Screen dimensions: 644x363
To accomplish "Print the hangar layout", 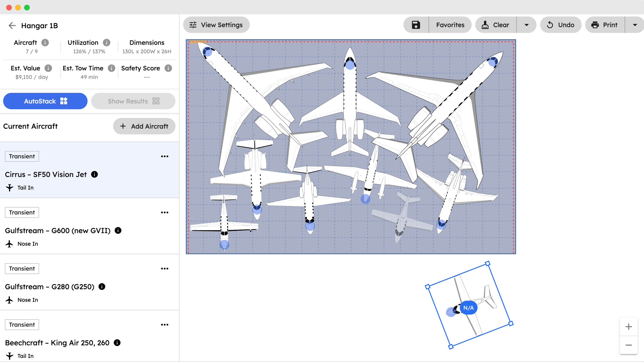I will click(605, 25).
